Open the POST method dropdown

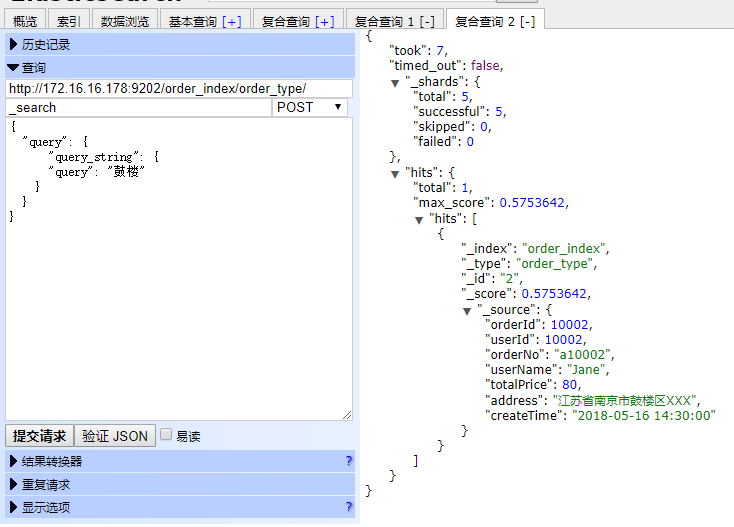[310, 107]
